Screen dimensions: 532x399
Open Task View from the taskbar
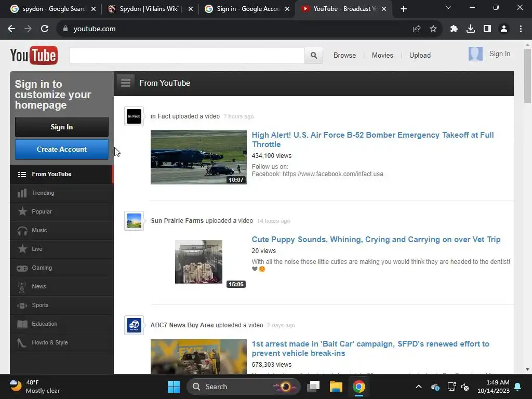point(313,387)
